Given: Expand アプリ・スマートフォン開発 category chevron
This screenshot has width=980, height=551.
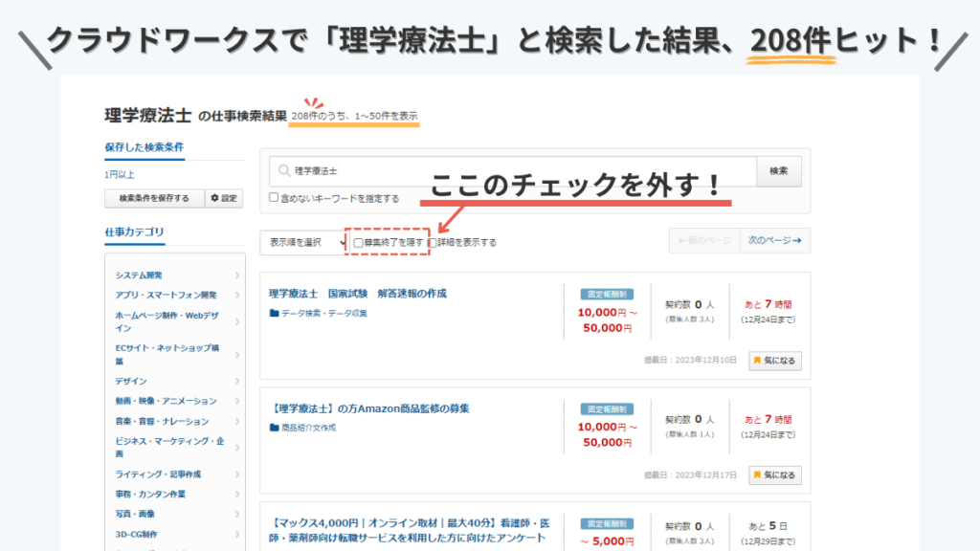Looking at the screenshot, I should [x=237, y=295].
